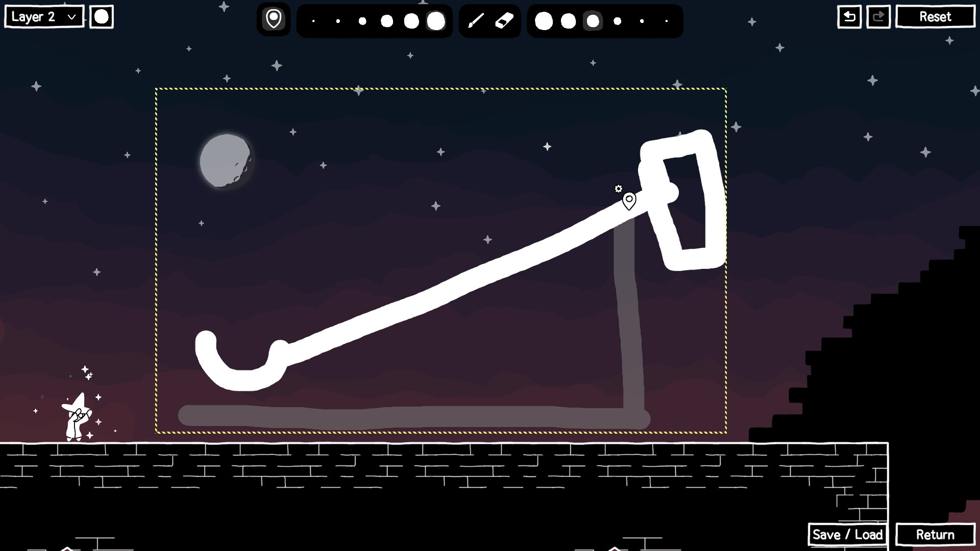The width and height of the screenshot is (980, 551).
Task: Open the Save / Load menu
Action: point(847,535)
